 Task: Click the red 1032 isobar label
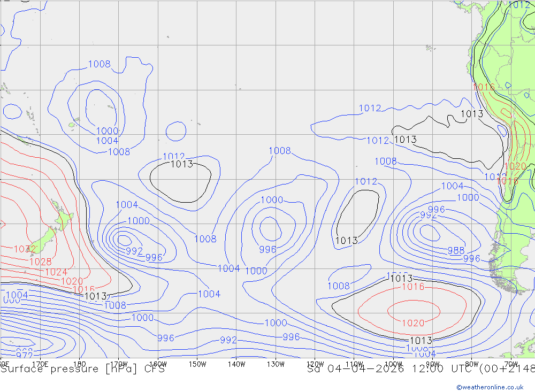[25, 249]
